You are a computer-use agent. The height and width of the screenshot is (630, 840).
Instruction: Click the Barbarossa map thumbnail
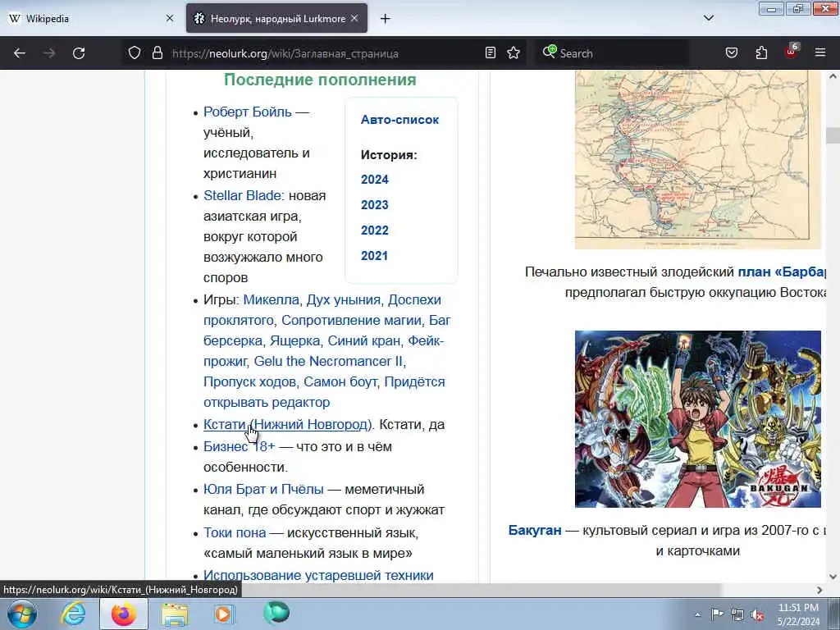click(x=697, y=160)
